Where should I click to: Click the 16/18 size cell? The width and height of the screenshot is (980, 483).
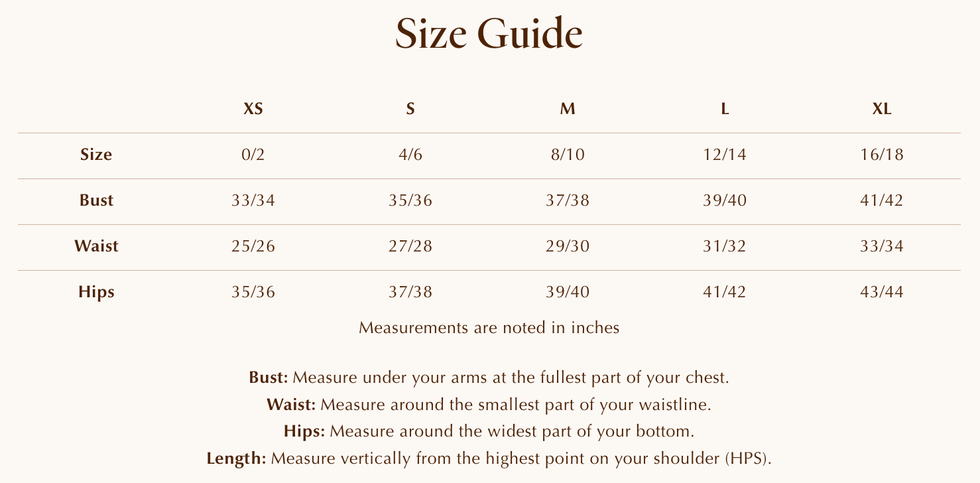coord(882,155)
